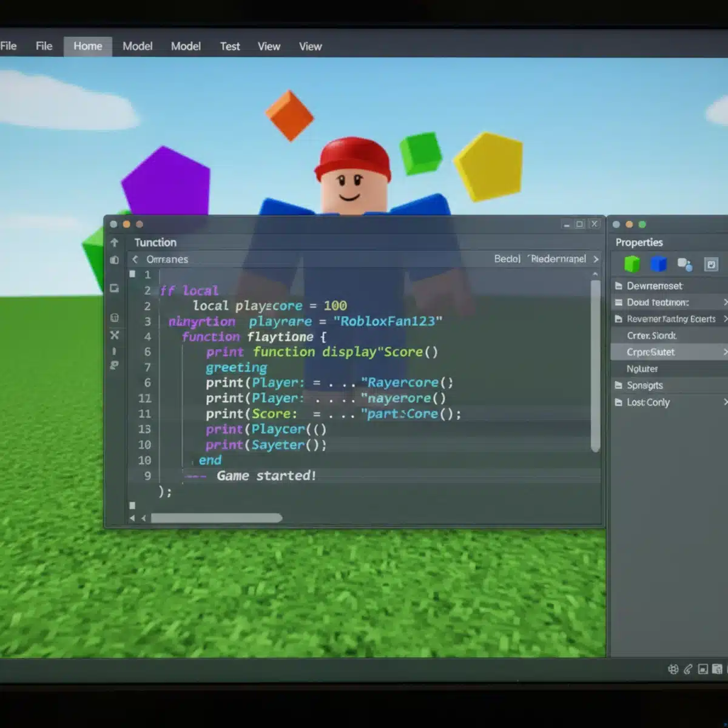
Task: Switch to the Test ribbon tab
Action: click(230, 46)
